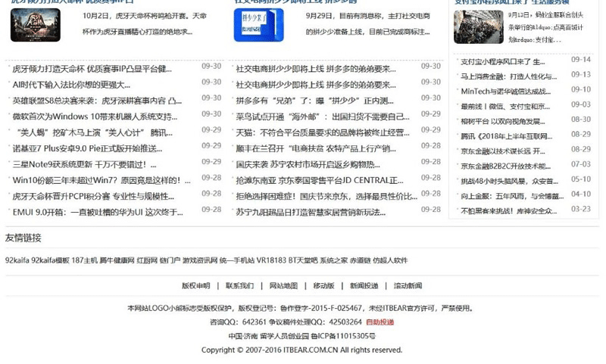The image size is (606, 364).
Task: Open article 虎牙倾力打造天命杯 优质赛事IP
Action: coord(92,69)
